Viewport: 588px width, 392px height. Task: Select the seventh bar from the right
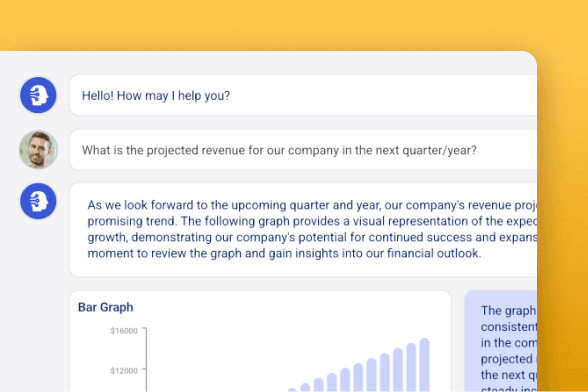coord(345,380)
